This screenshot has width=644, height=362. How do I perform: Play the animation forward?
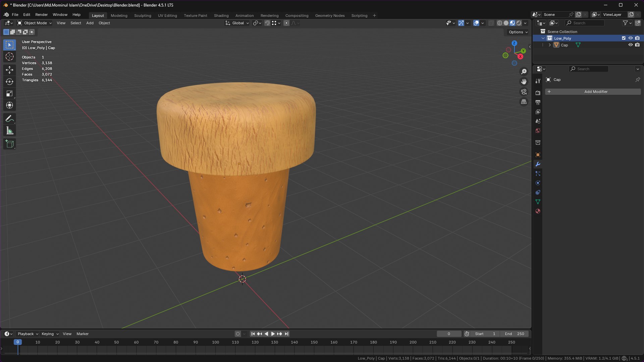click(273, 334)
